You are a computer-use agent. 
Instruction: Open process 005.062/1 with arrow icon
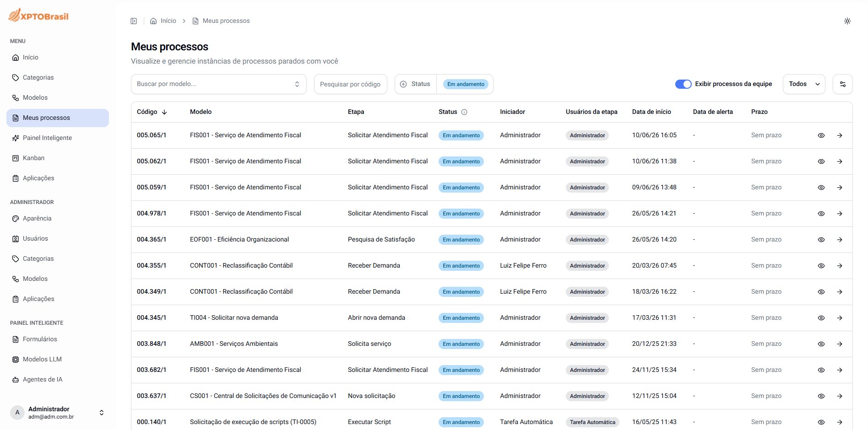click(x=840, y=161)
